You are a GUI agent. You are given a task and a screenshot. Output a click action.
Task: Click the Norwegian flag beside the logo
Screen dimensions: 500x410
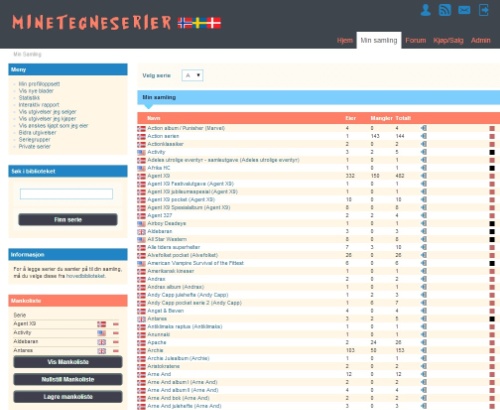(185, 23)
